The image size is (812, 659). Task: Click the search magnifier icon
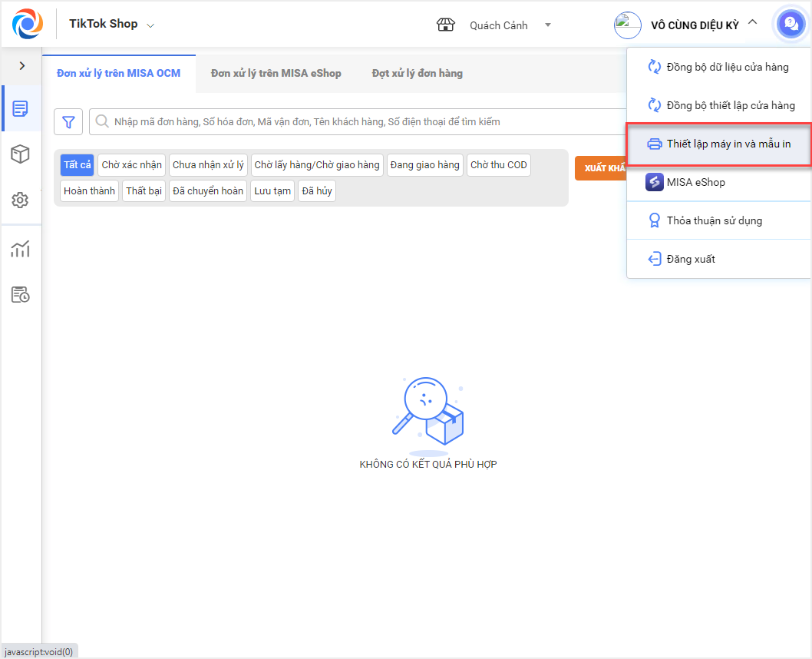[x=102, y=121]
